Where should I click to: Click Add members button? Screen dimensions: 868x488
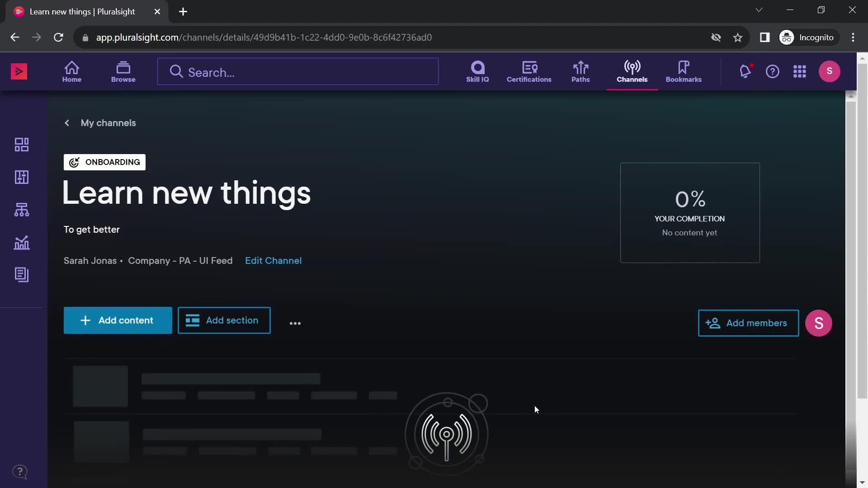749,323
